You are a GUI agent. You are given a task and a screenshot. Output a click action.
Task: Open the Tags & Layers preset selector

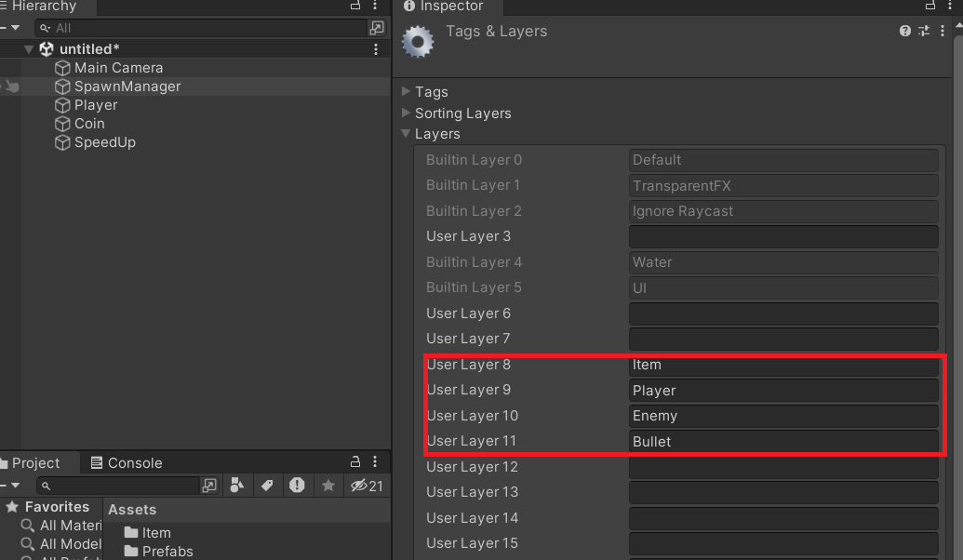click(924, 31)
